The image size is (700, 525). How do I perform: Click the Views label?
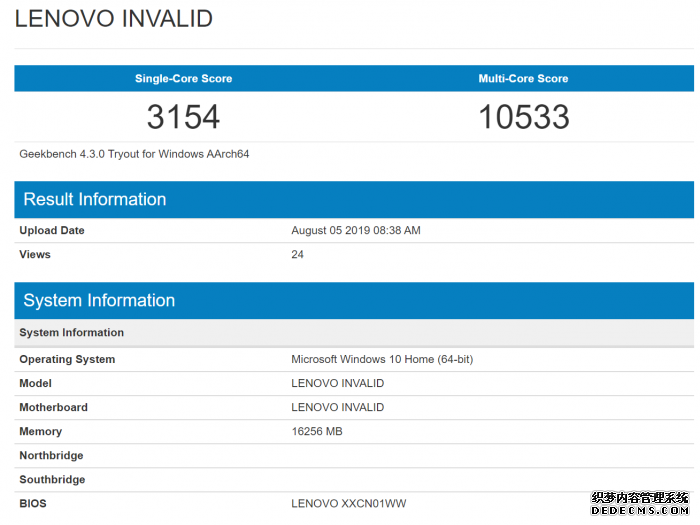pos(35,254)
